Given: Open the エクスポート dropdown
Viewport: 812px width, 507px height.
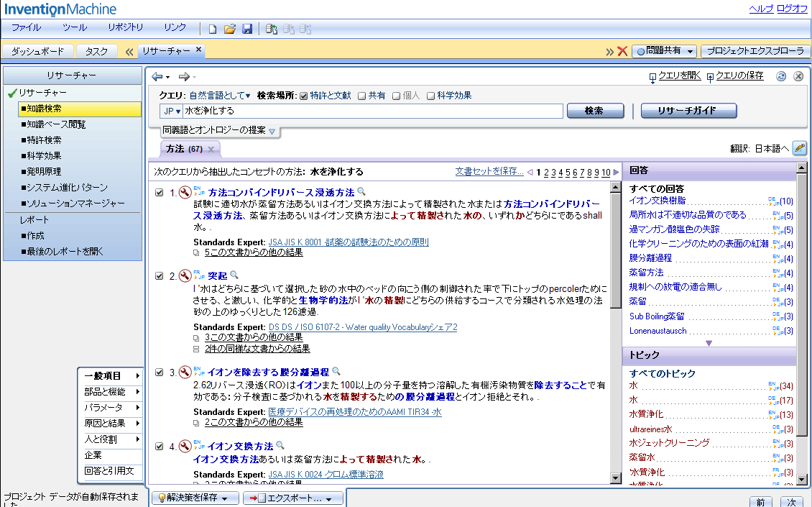Looking at the screenshot, I should (294, 498).
